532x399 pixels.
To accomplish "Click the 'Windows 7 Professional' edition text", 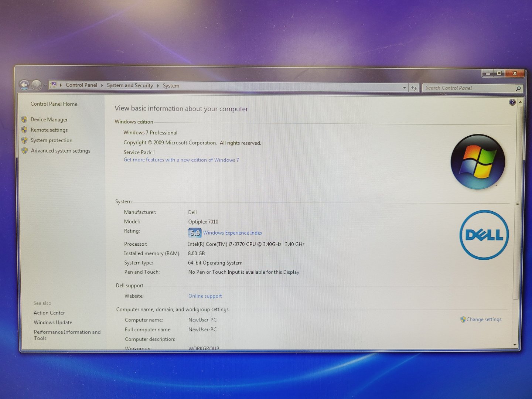I will [x=150, y=133].
